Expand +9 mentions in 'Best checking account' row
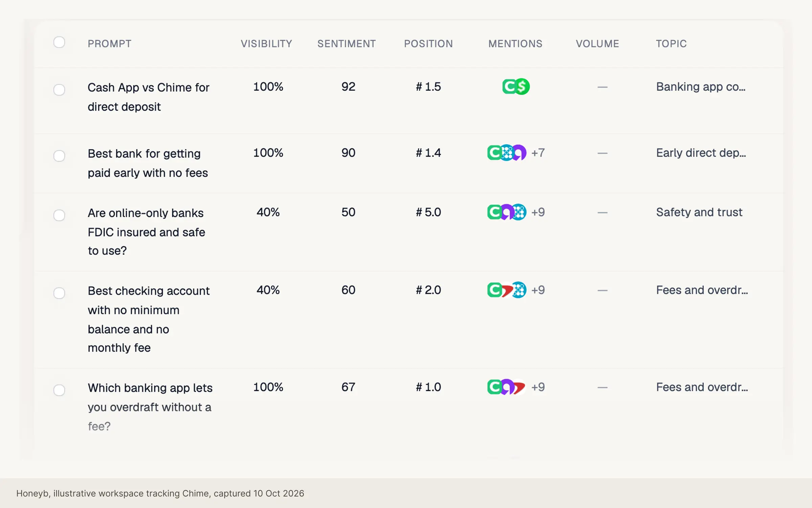 (x=538, y=290)
